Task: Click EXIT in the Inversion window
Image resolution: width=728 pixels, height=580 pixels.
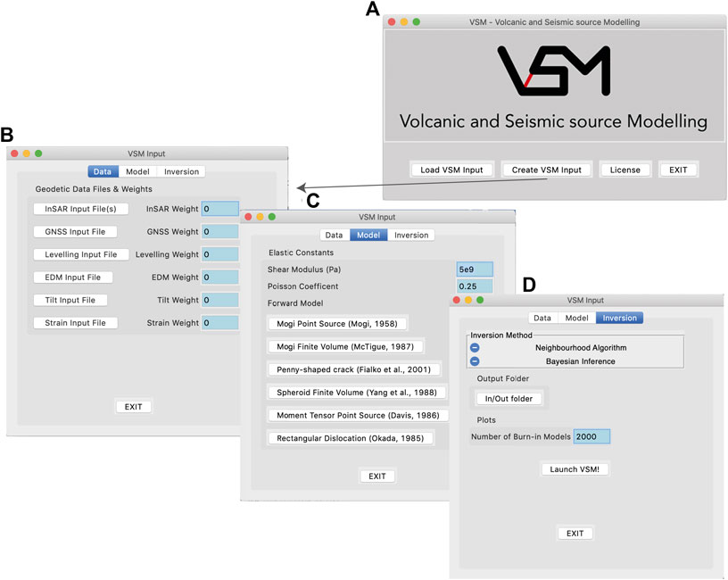Action: pos(575,534)
